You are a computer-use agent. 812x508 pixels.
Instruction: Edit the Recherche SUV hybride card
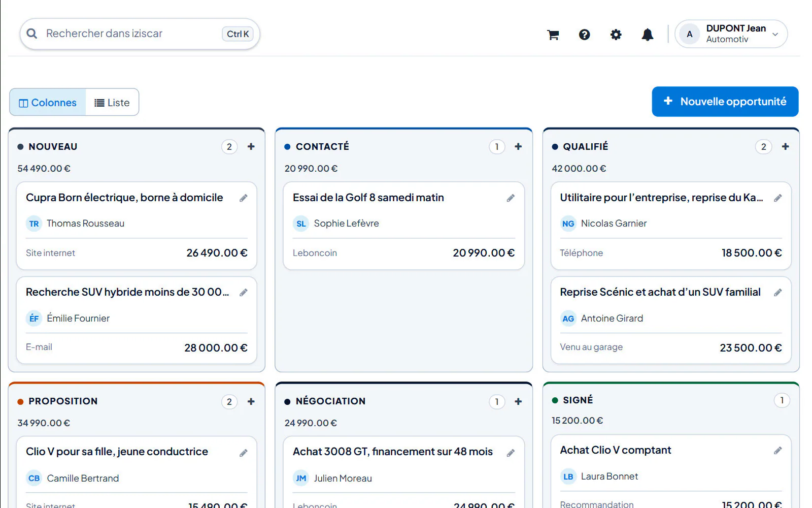pos(244,293)
